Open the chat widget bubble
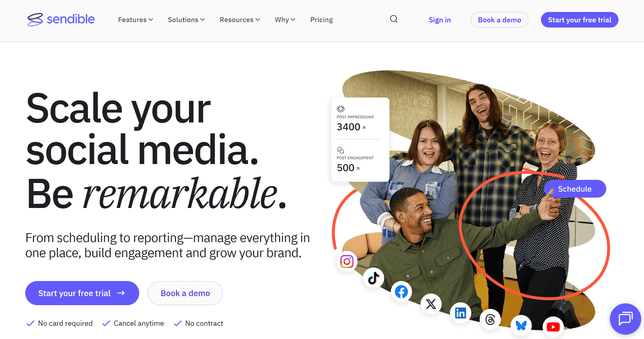Screen dimensions: 644x339 pos(625,319)
